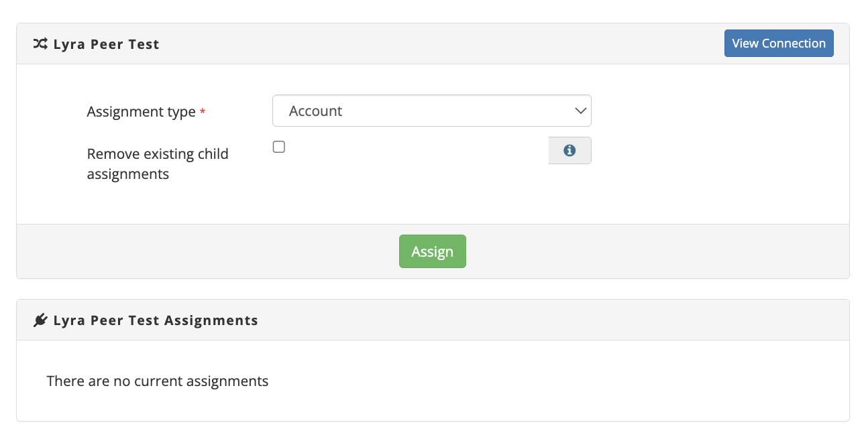Click the 'There are no current assignments' message

point(158,381)
